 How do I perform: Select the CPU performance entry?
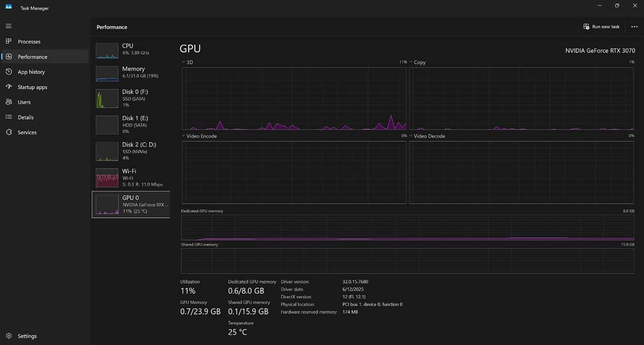point(130,50)
